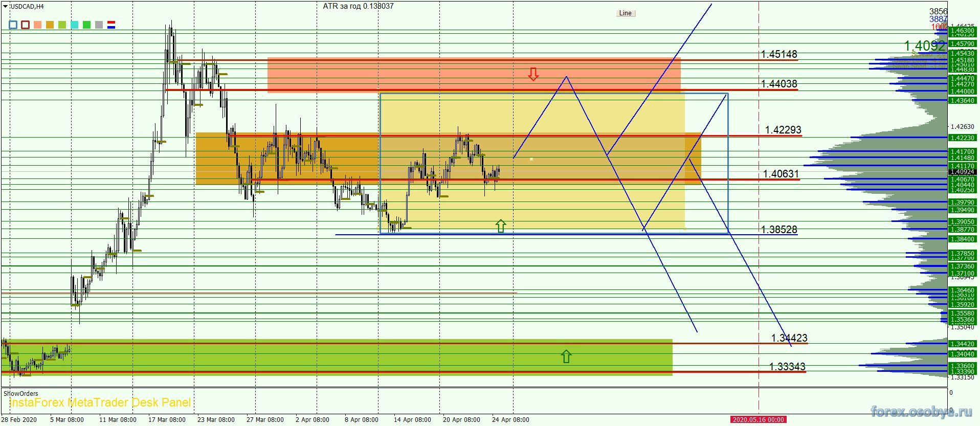This screenshot has height=426, width=980.
Task: Select the red down arrow in salmon zone
Action: pos(533,74)
